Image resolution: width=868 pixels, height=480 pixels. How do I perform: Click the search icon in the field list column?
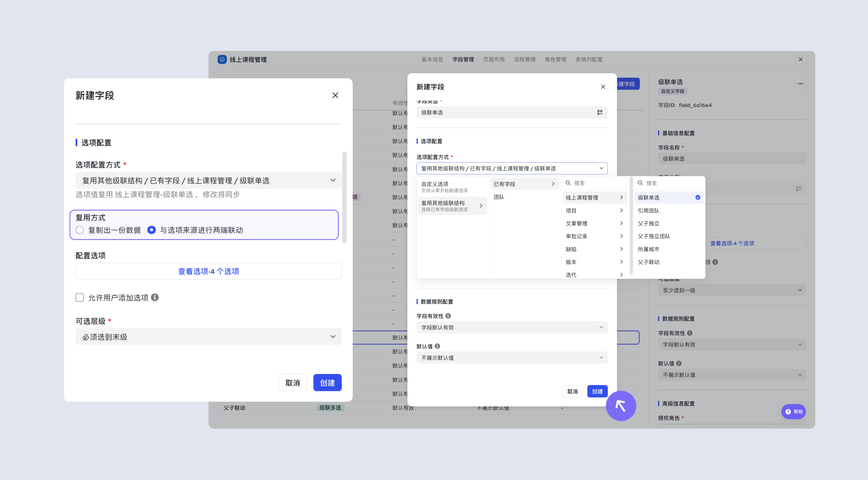tap(640, 183)
